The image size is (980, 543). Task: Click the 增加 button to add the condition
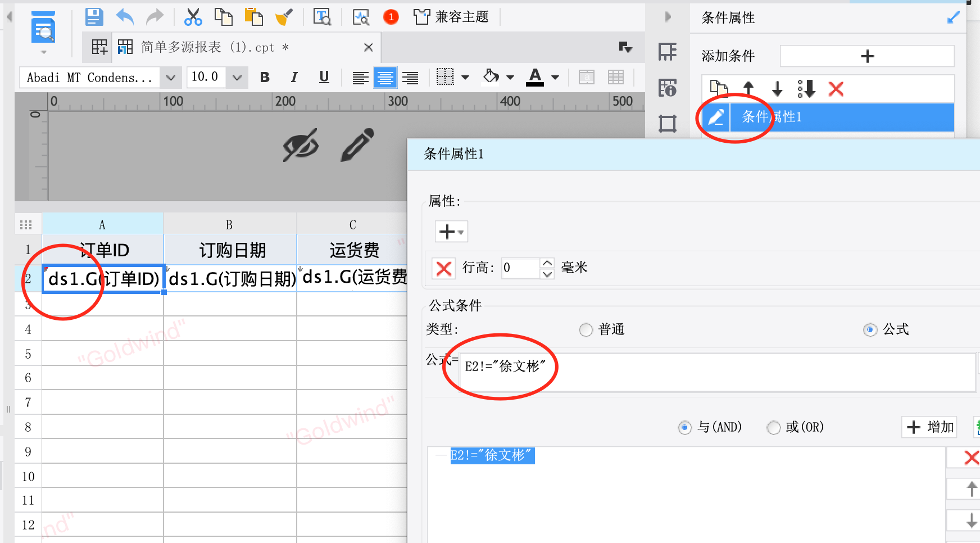click(929, 427)
